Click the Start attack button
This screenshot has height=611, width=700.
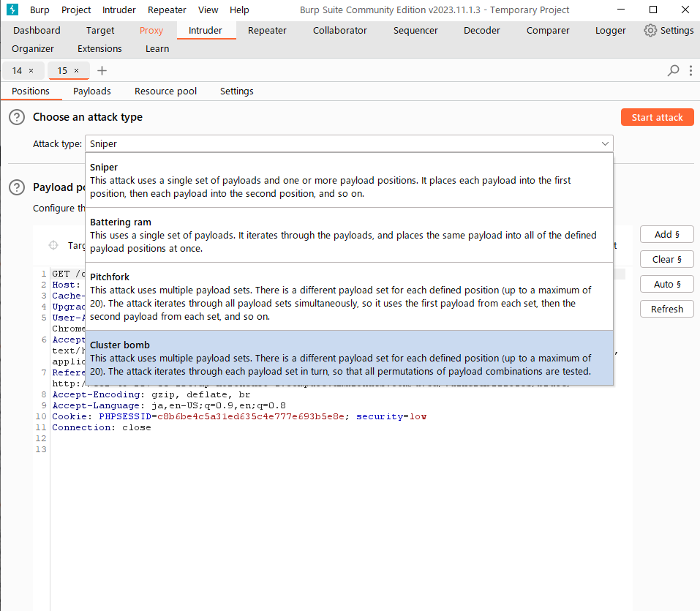click(x=657, y=117)
